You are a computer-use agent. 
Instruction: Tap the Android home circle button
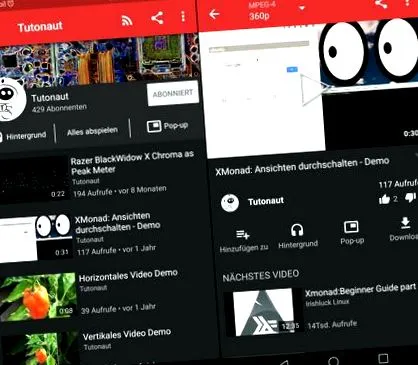[333, 361]
